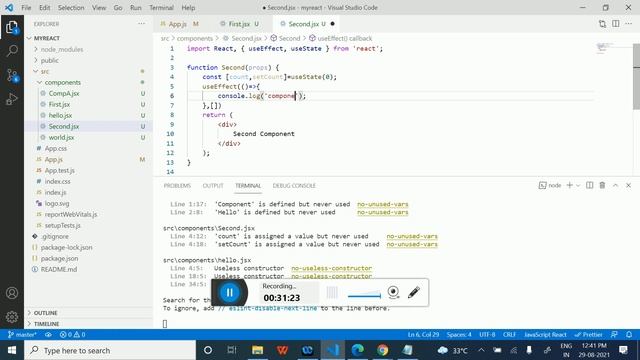Open world.jsx in the explorer
This screenshot has height=360, width=640.
click(61, 137)
